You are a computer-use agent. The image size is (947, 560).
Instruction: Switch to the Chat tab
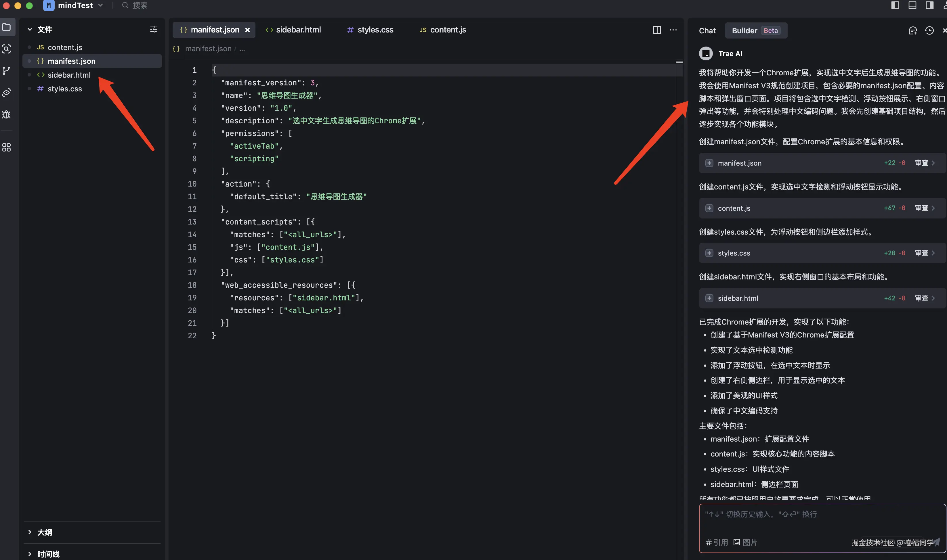[x=707, y=30]
